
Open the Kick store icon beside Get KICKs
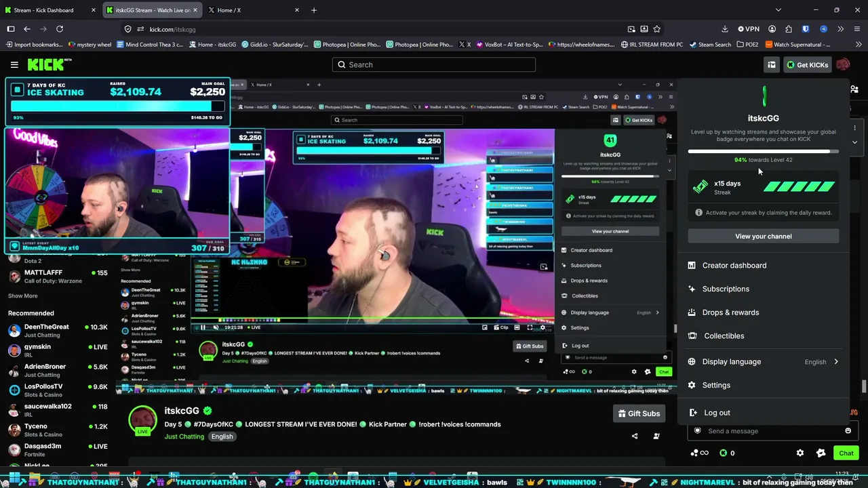coord(772,64)
